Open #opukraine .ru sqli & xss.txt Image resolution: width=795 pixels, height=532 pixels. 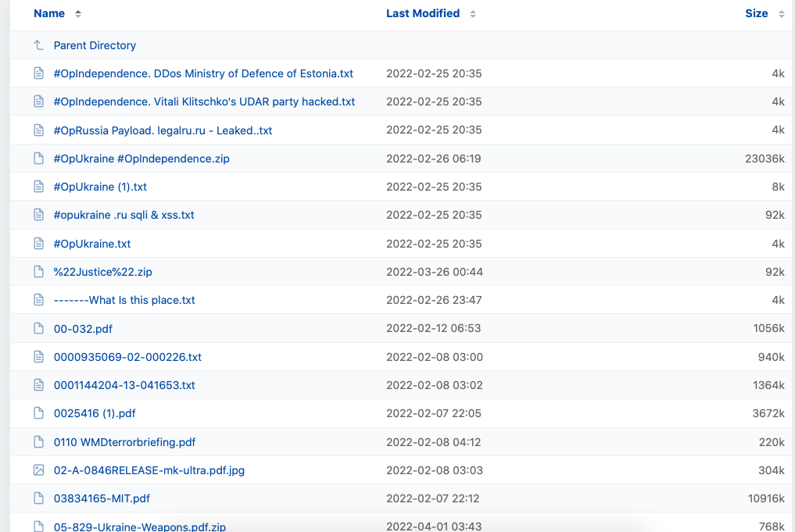124,216
